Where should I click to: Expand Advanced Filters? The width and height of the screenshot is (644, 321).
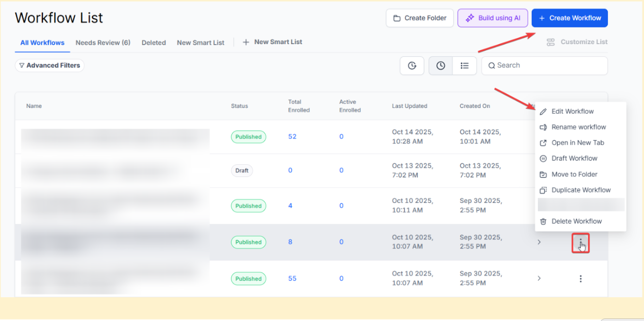click(50, 65)
